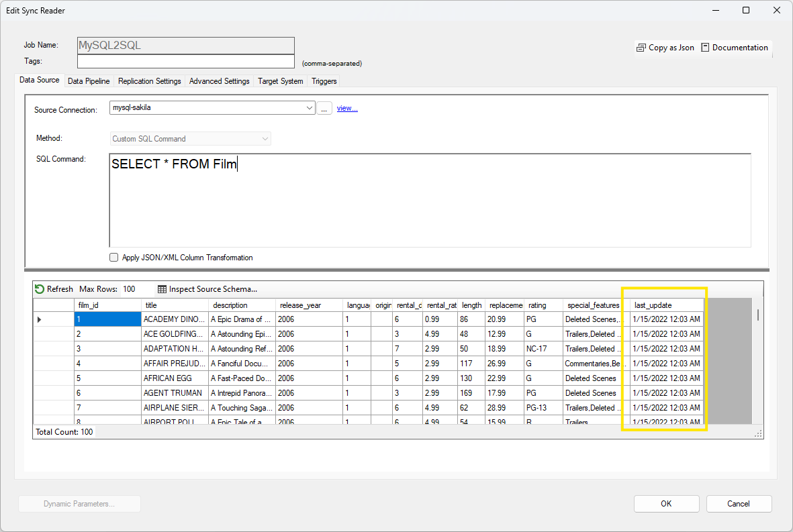The height and width of the screenshot is (532, 793).
Task: Switch to the Data Pipeline tab
Action: [89, 81]
